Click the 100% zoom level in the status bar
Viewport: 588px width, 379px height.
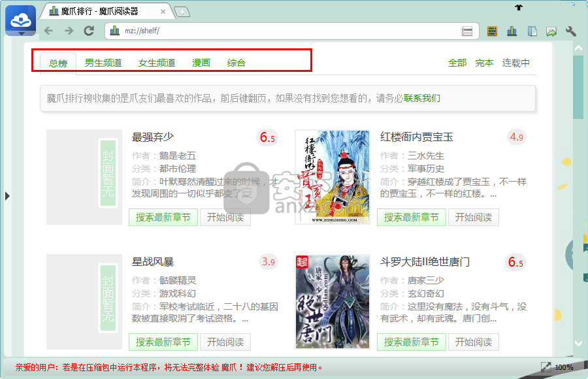564,367
